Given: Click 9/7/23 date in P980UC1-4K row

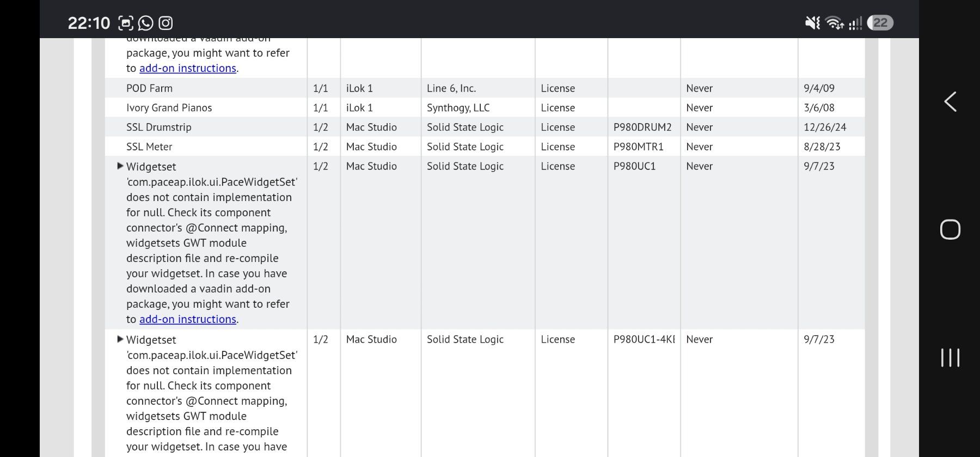Looking at the screenshot, I should [x=819, y=339].
